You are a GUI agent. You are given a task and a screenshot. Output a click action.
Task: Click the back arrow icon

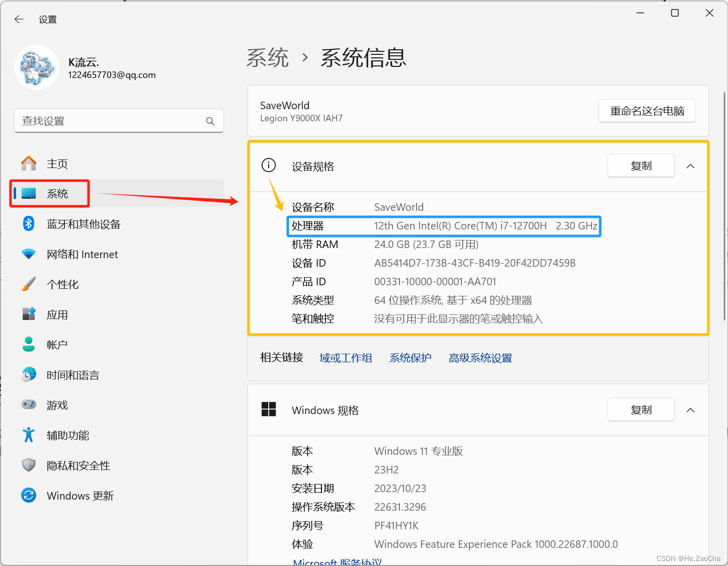19,19
